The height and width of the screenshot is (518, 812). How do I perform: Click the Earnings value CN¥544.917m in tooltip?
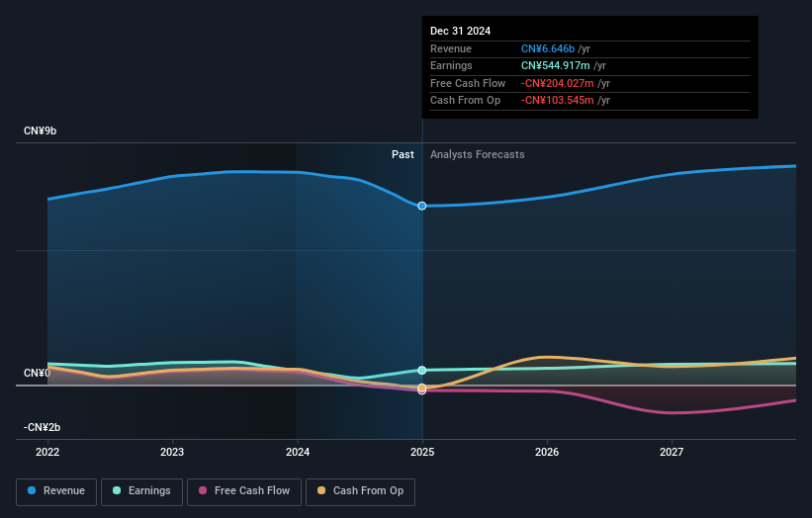coord(556,65)
